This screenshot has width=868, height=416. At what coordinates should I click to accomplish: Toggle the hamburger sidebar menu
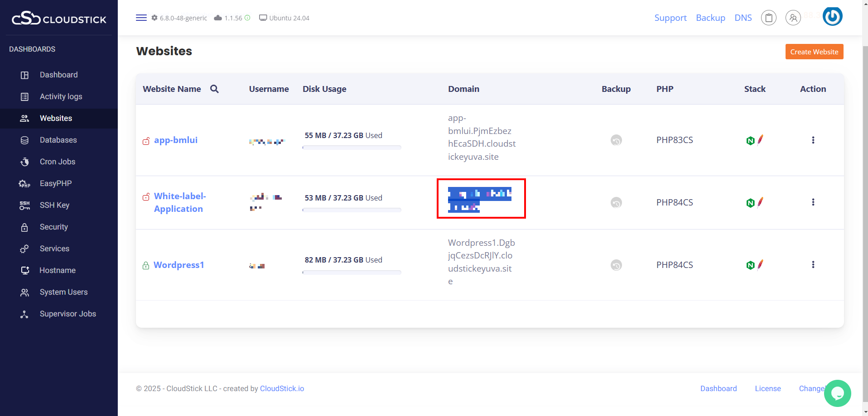141,18
